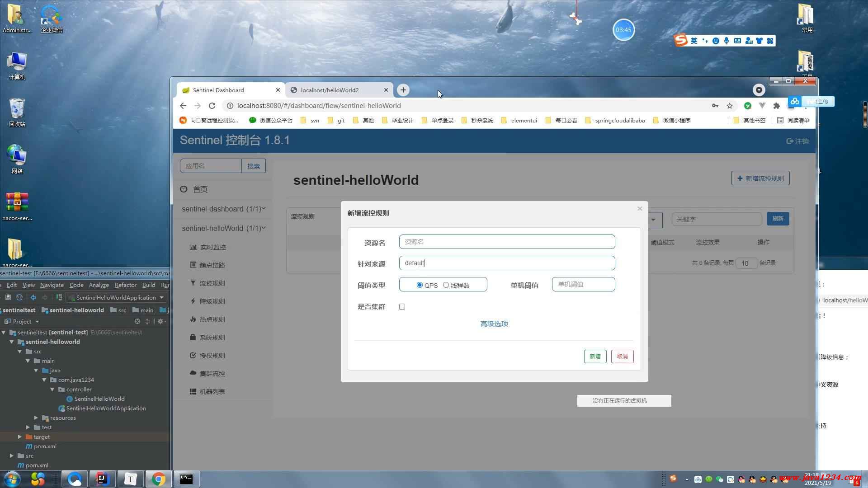
Task: Open 高级选项 advanced options link
Action: (x=494, y=324)
